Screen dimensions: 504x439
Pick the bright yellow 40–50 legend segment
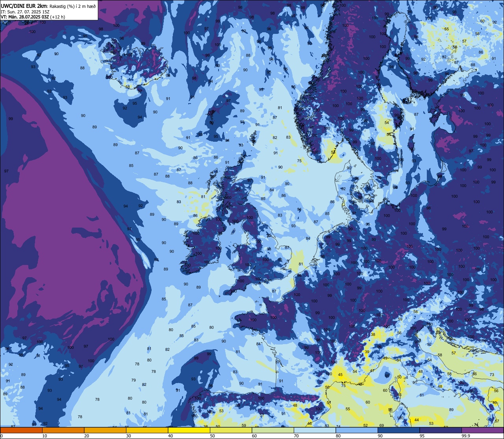coord(189,430)
